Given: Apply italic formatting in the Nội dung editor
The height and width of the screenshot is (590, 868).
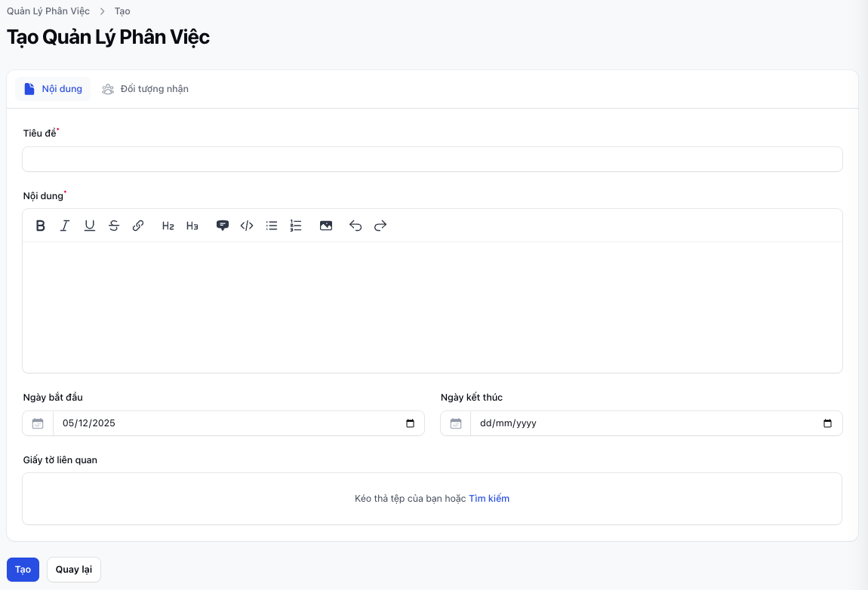Looking at the screenshot, I should [x=65, y=226].
